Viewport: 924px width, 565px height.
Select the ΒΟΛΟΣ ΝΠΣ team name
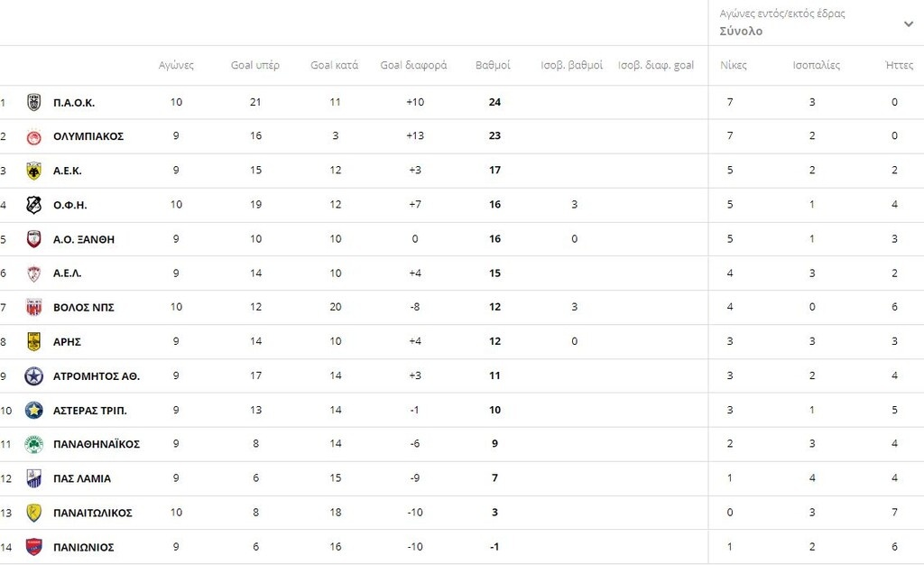83,308
